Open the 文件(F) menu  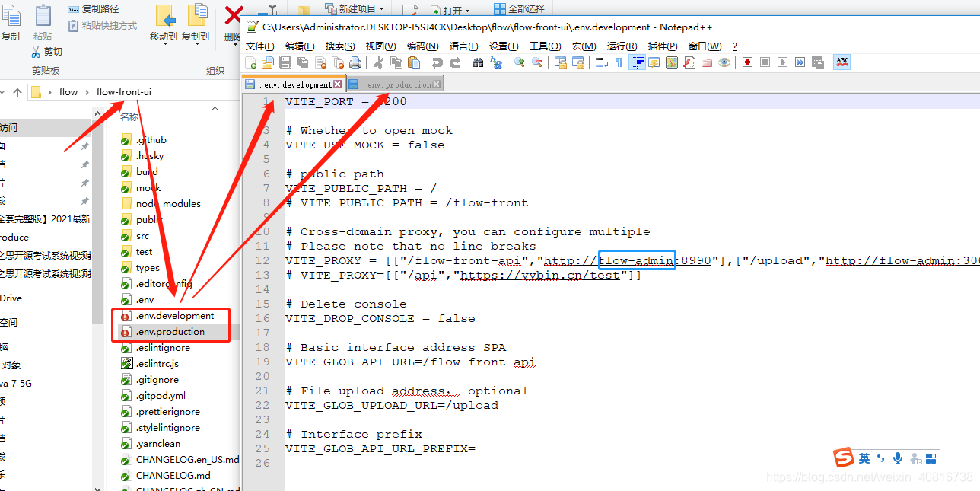pos(260,46)
